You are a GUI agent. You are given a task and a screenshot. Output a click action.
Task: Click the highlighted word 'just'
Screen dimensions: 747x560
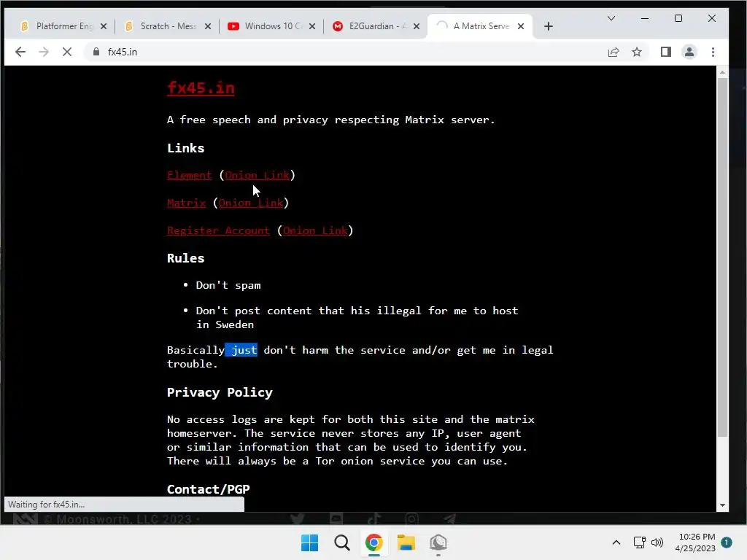coord(244,350)
